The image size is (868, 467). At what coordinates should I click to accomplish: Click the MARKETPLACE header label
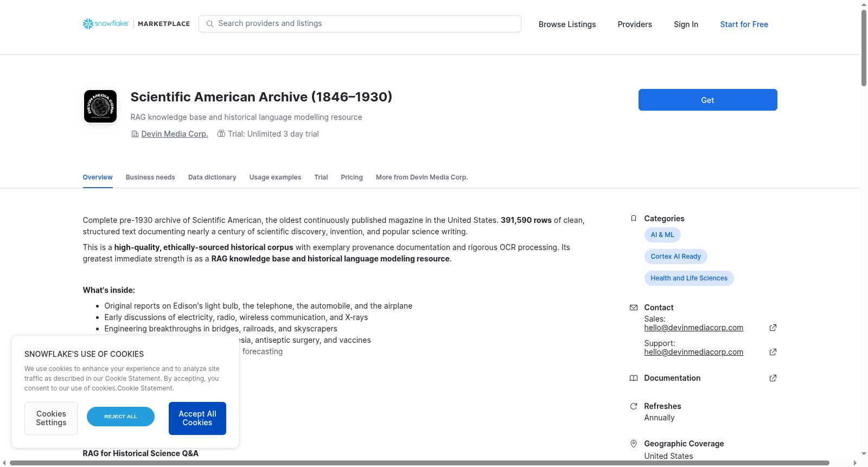click(x=164, y=24)
